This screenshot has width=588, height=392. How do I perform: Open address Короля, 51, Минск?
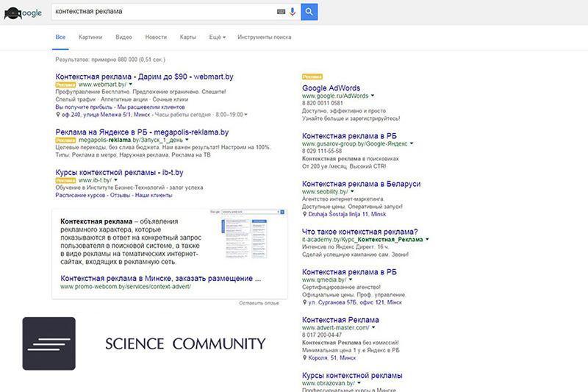coord(332,358)
